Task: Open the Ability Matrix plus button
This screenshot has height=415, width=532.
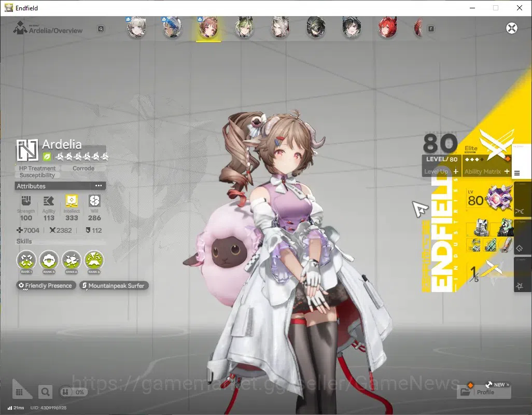Action: (507, 172)
